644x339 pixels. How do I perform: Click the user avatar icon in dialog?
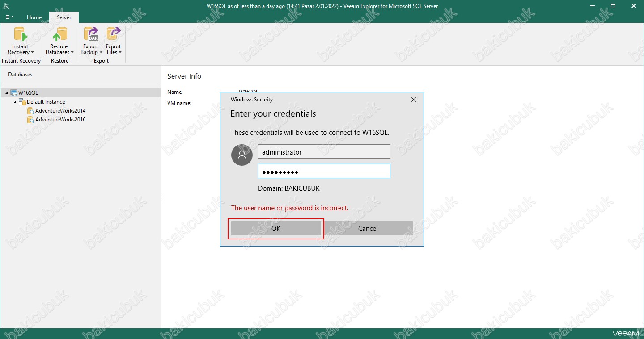[x=242, y=155]
